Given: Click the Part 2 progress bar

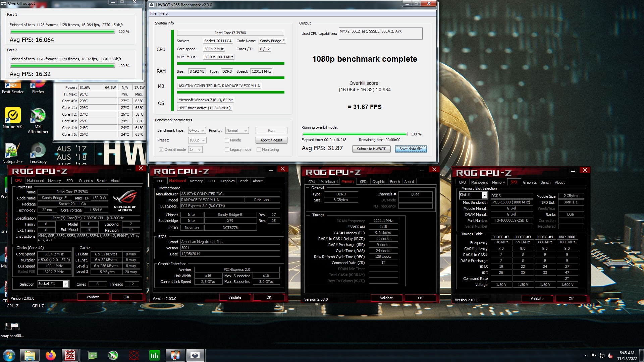Looking at the screenshot, I should (62, 66).
